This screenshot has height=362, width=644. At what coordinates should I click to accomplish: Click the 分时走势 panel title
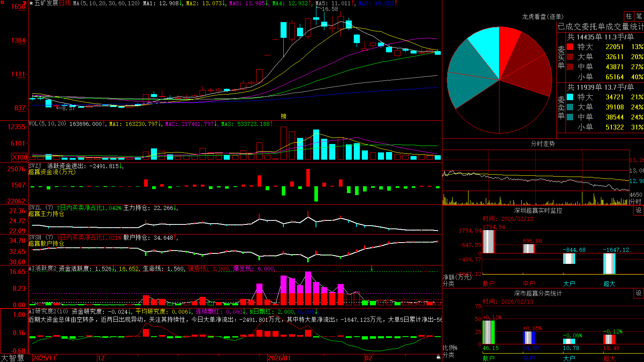click(x=543, y=144)
